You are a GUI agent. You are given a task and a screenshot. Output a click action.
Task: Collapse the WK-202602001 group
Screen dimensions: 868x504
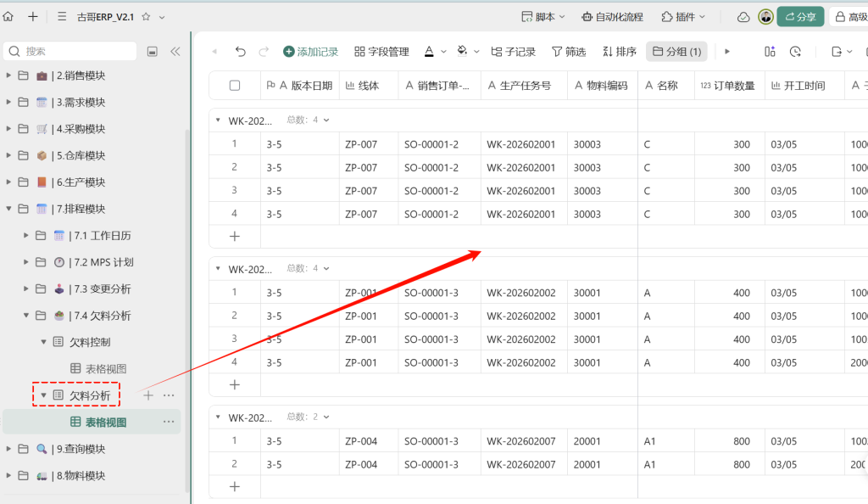tap(218, 120)
